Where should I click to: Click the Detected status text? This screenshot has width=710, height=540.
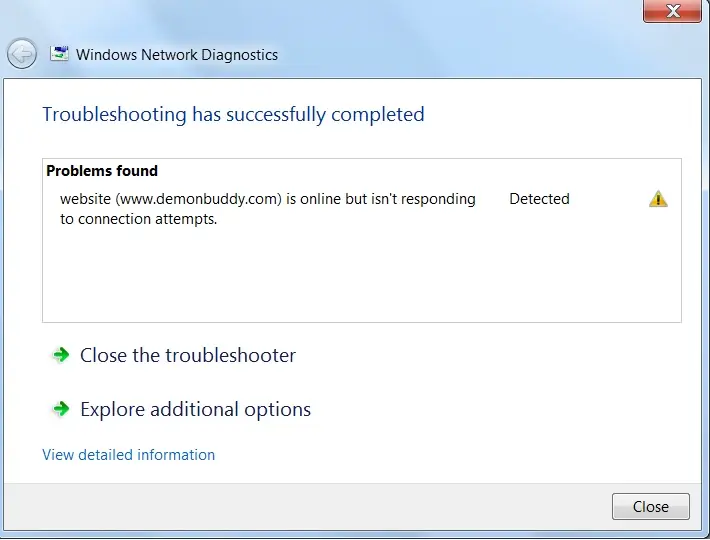click(x=539, y=199)
